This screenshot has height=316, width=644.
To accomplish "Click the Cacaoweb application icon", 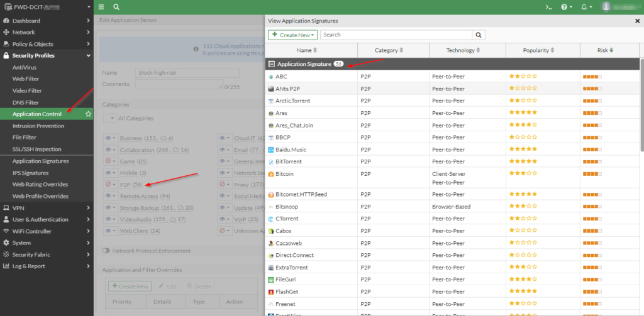I will pos(270,243).
